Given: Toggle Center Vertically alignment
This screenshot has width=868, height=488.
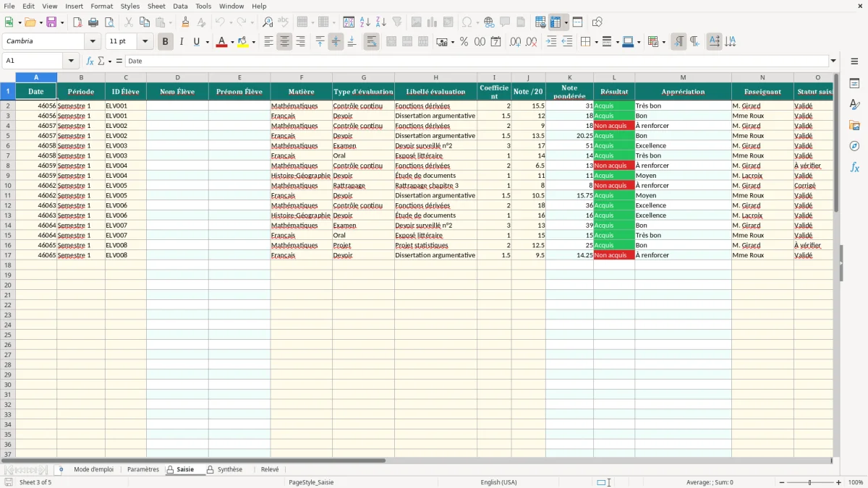Looking at the screenshot, I should click(336, 42).
